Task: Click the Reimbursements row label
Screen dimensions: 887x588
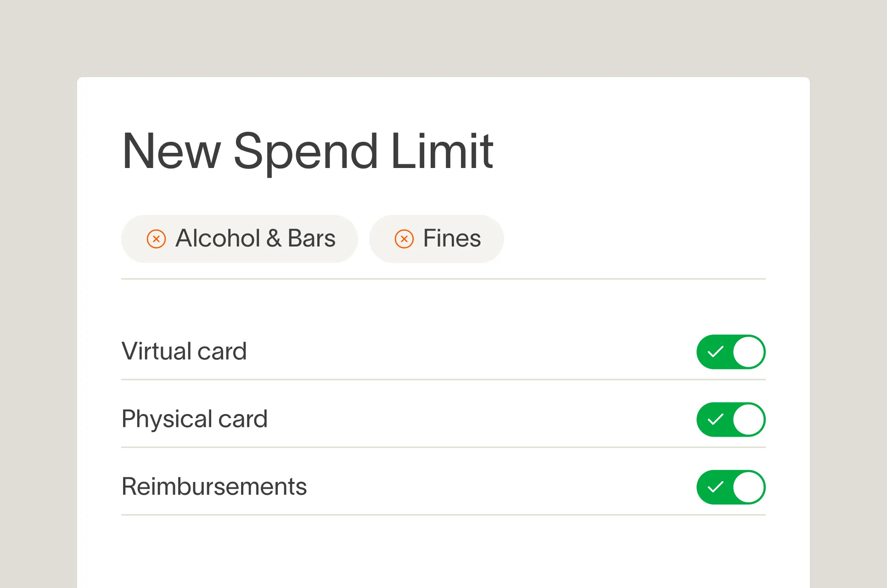Action: pyautogui.click(x=214, y=487)
